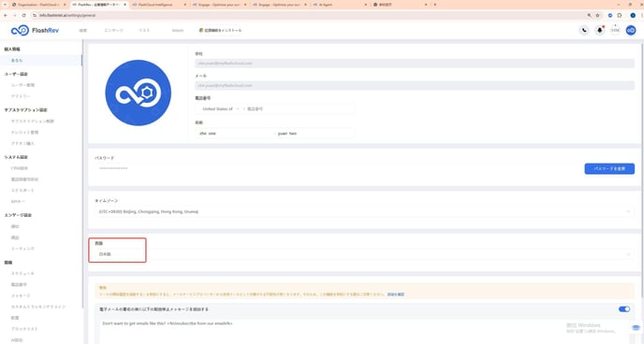Image resolution: width=644 pixels, height=344 pixels.
Task: Click the large blue profile picture
Action: tap(138, 93)
